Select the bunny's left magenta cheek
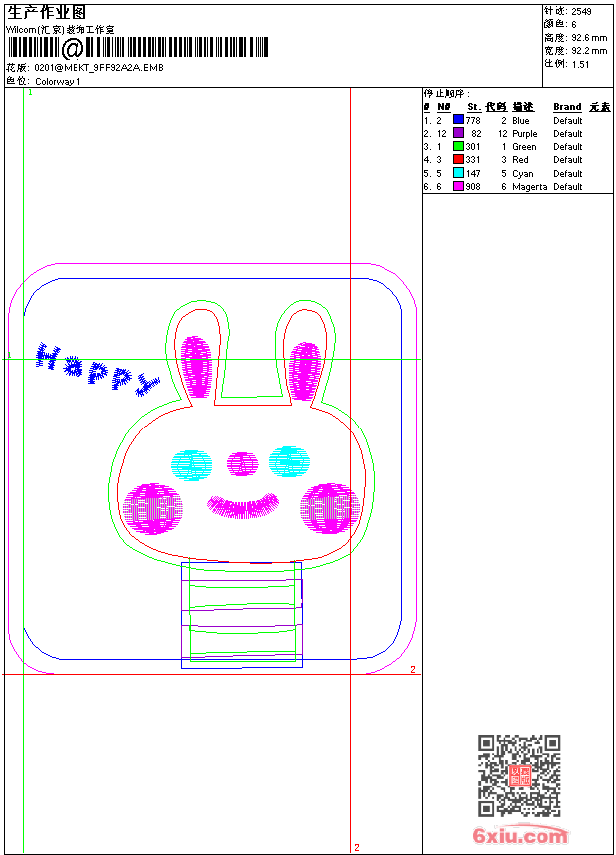 pos(152,509)
